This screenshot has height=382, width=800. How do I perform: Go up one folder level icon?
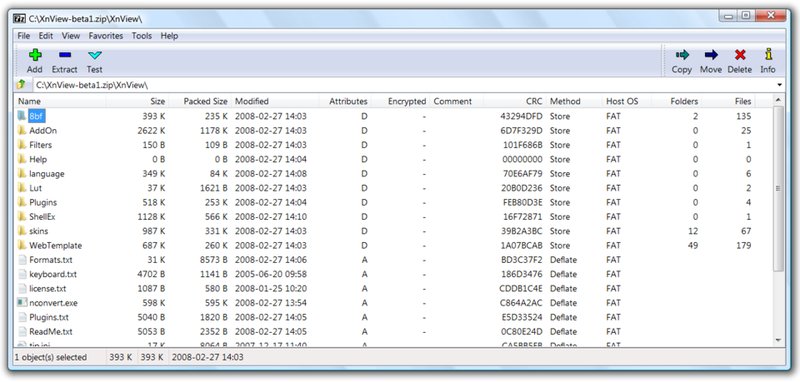[x=21, y=85]
